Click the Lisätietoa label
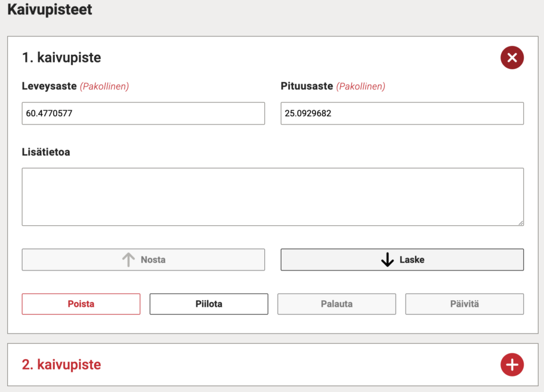Screen dimensions: 544x392 pyautogui.click(x=46, y=152)
